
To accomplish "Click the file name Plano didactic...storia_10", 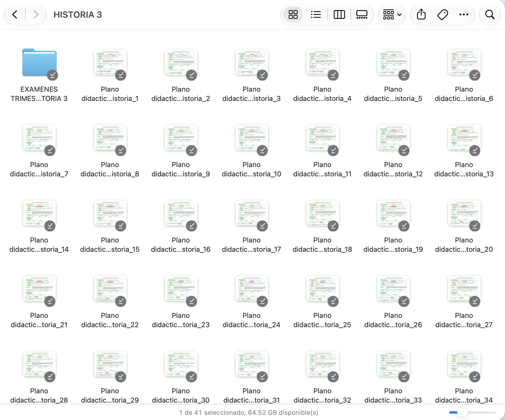I will [x=252, y=169].
